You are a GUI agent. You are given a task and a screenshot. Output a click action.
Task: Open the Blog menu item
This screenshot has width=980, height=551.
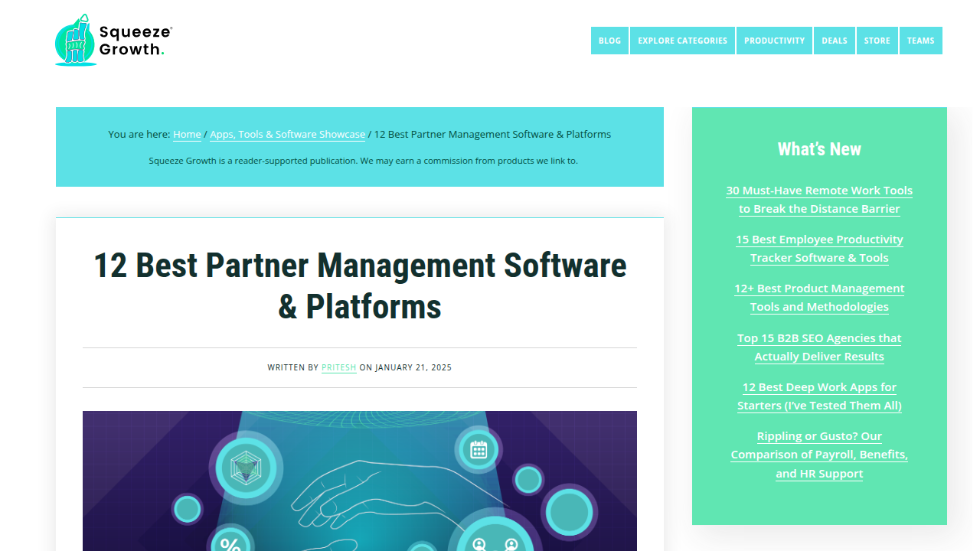(x=609, y=41)
